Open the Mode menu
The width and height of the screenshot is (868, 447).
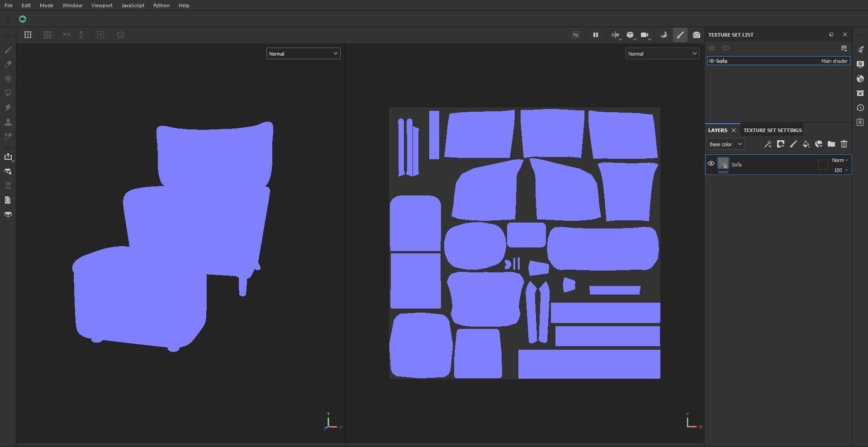click(x=47, y=5)
